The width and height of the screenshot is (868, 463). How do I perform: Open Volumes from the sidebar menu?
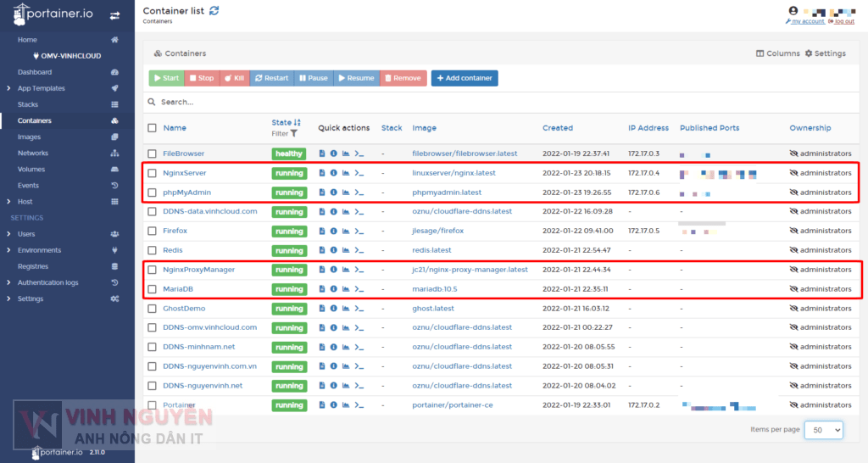(x=31, y=169)
